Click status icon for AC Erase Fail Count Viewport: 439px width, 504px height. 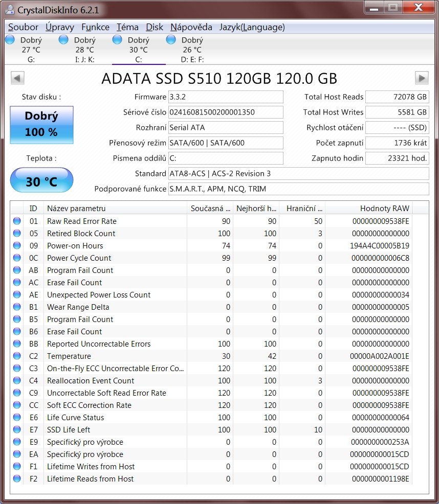pos(17,282)
